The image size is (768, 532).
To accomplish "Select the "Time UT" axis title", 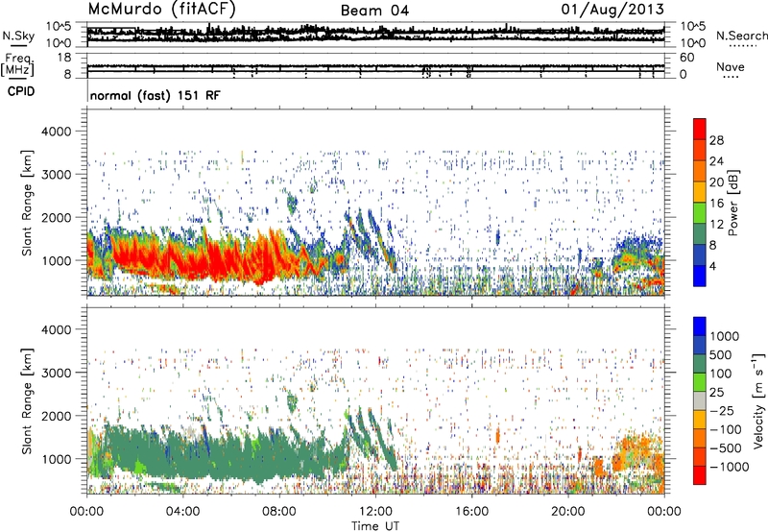I will pyautogui.click(x=375, y=526).
